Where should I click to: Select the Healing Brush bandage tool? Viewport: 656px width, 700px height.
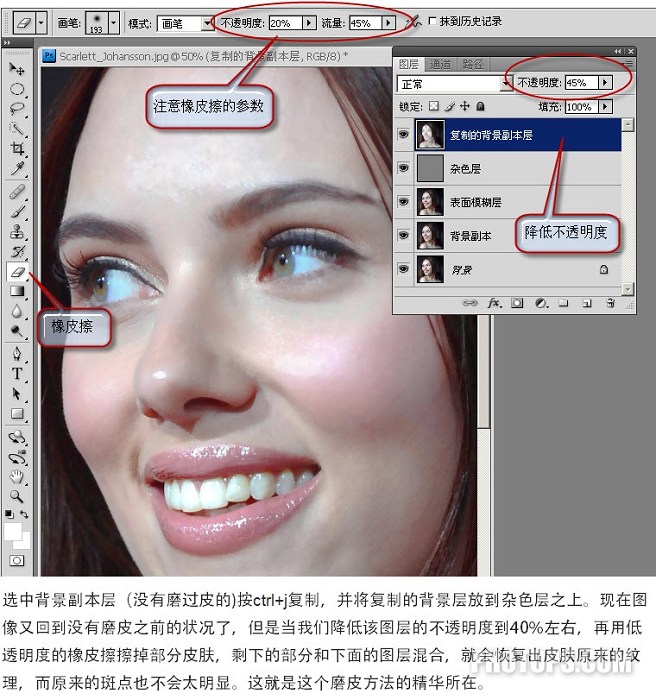click(17, 192)
